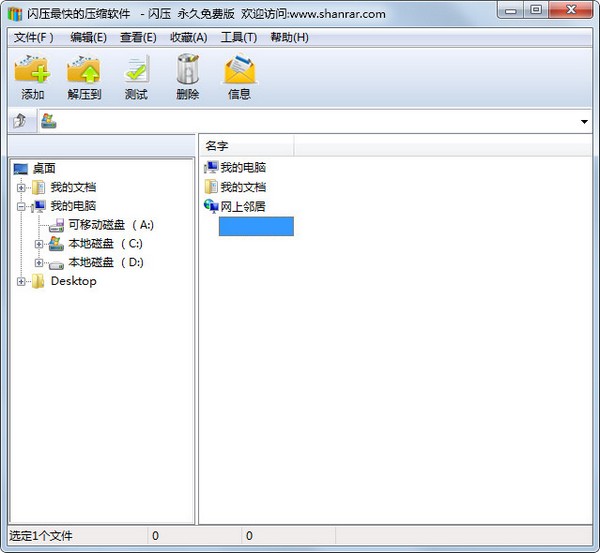The width and height of the screenshot is (600, 553).
Task: Click the 本地磁盘 (C:) drive icon
Action: click(56, 244)
